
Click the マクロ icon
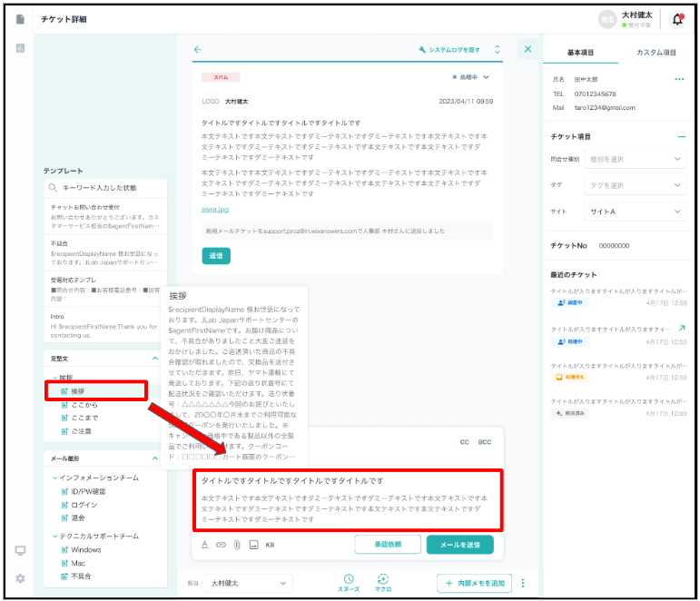[x=382, y=579]
